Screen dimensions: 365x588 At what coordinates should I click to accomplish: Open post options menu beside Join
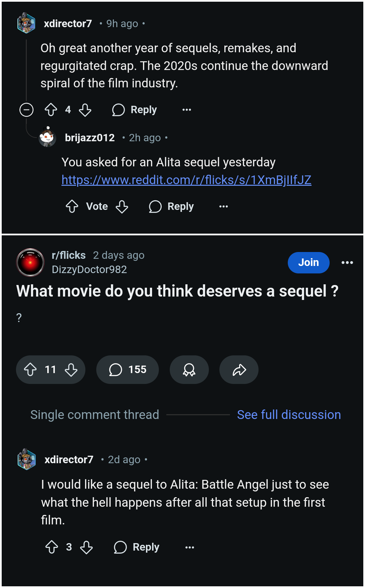347,263
